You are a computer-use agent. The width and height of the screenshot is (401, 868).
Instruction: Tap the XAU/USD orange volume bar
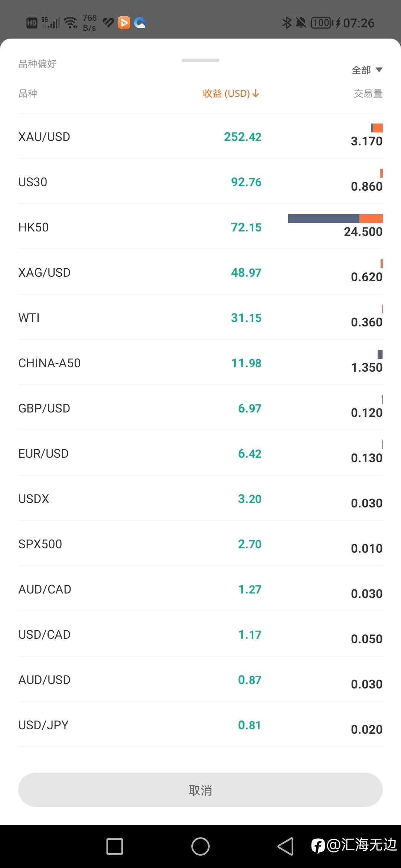[x=377, y=128]
